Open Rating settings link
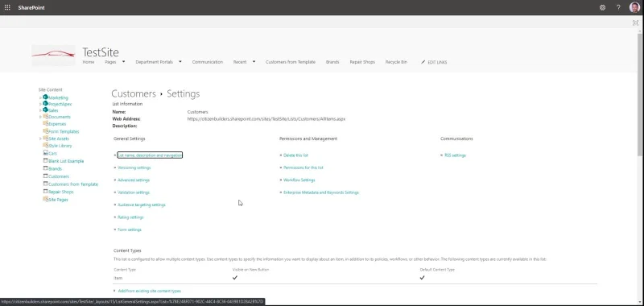 click(130, 217)
